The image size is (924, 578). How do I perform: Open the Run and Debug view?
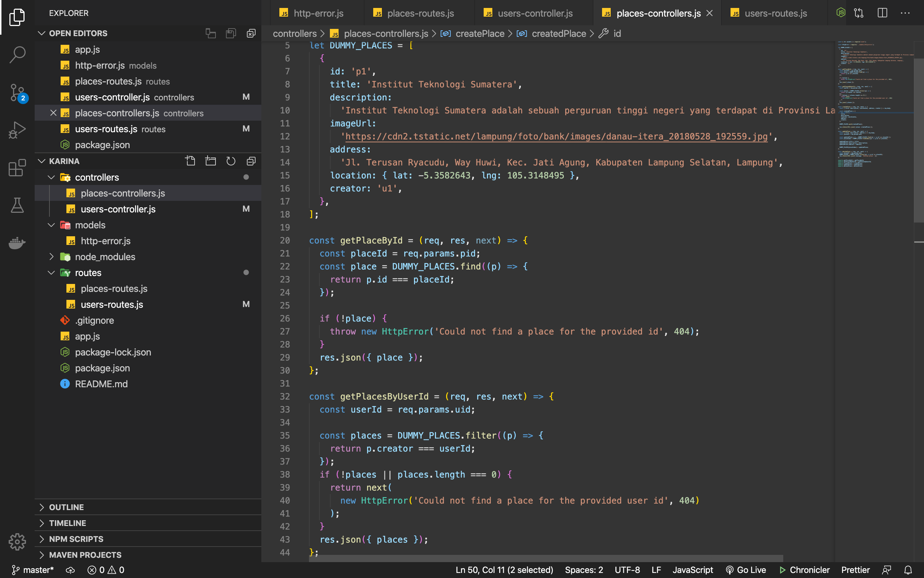pos(17,130)
